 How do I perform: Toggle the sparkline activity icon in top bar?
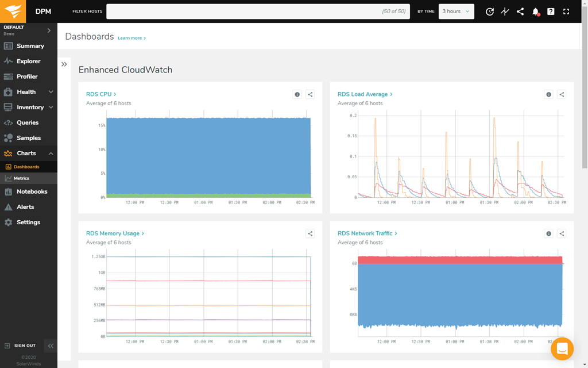[x=505, y=11]
